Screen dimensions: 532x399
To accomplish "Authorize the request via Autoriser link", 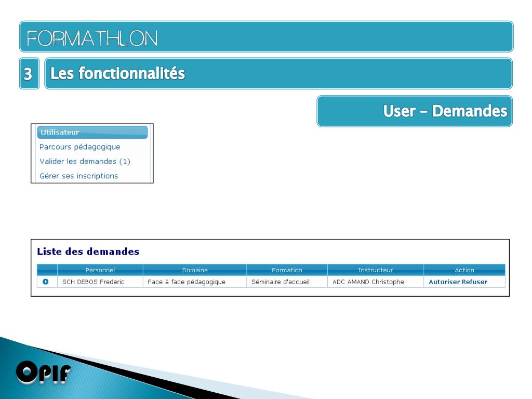I will [x=444, y=282].
